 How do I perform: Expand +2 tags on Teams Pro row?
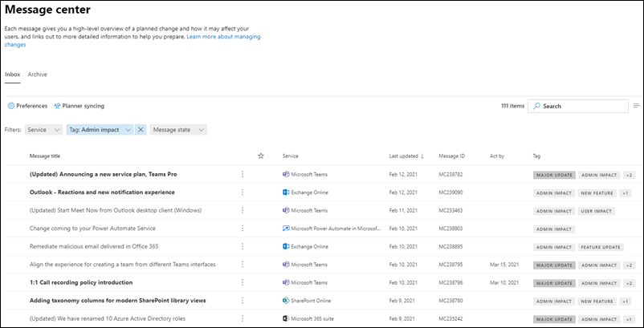point(630,175)
